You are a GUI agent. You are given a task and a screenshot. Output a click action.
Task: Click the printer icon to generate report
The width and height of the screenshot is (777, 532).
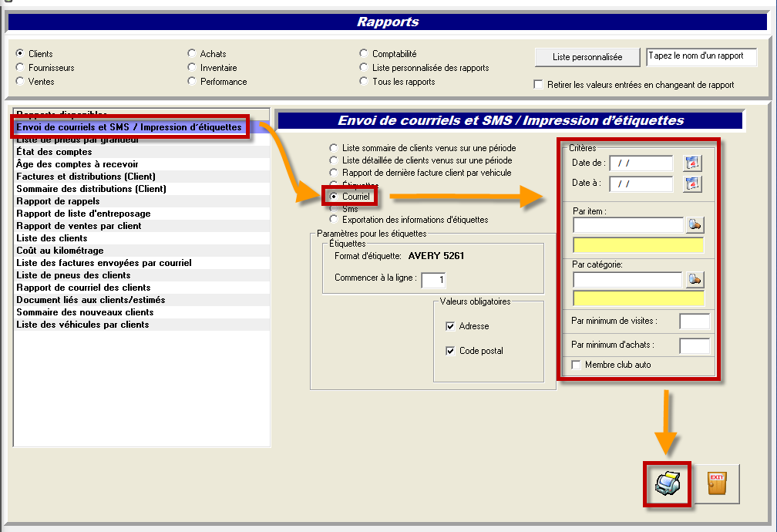(x=667, y=484)
